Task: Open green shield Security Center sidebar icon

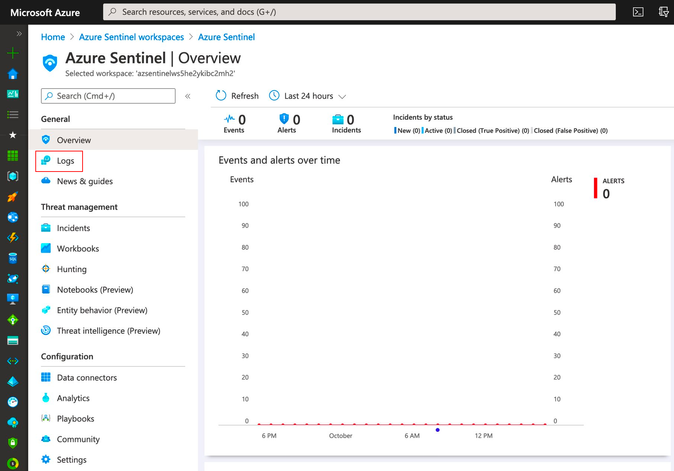Action: pyautogui.click(x=13, y=443)
